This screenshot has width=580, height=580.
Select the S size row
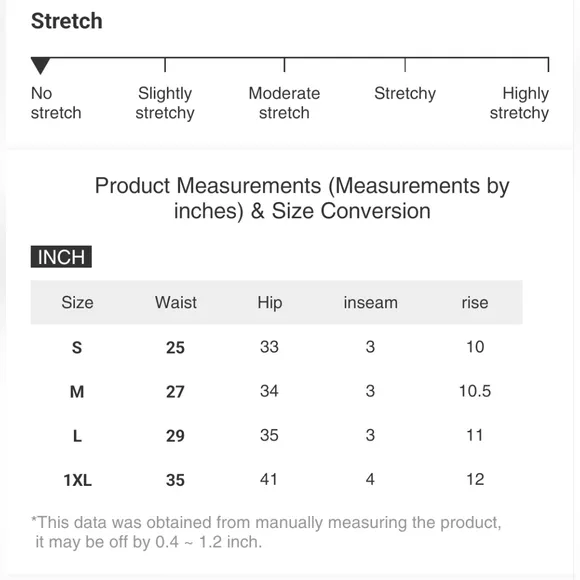tap(277, 347)
